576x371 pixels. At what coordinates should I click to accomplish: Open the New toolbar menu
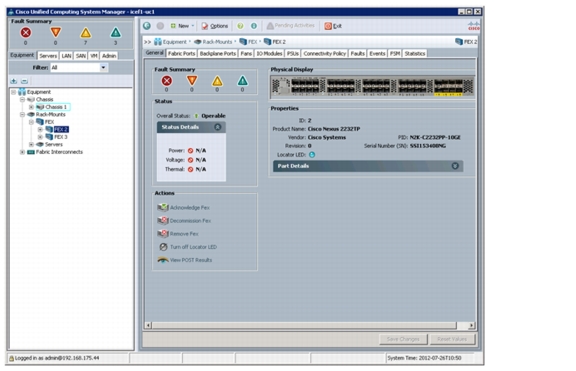tap(182, 26)
